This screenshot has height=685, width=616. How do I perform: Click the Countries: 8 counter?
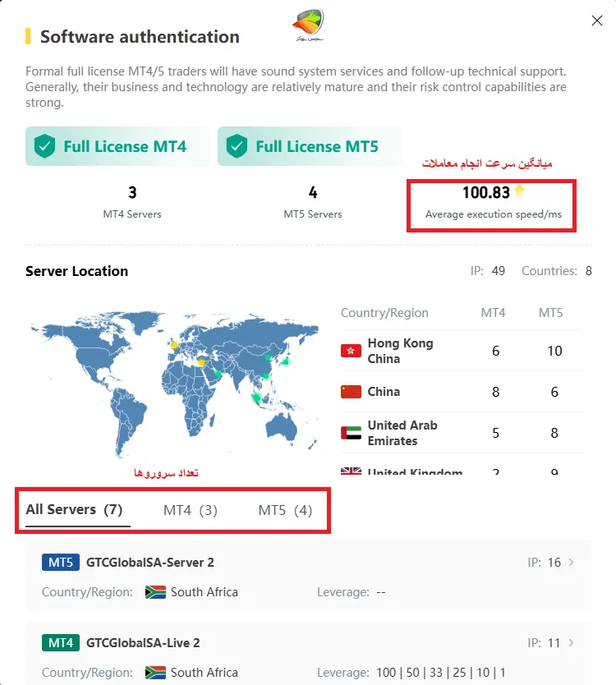(557, 270)
